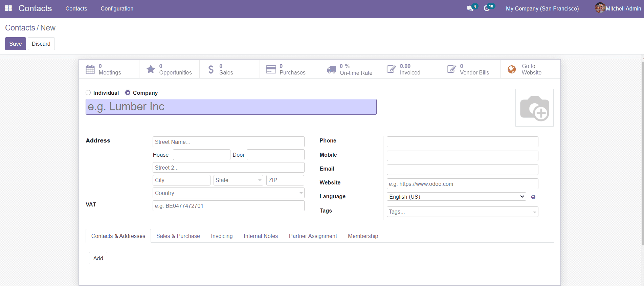The image size is (644, 286).
Task: Open the Tags dropdown
Action: (462, 212)
